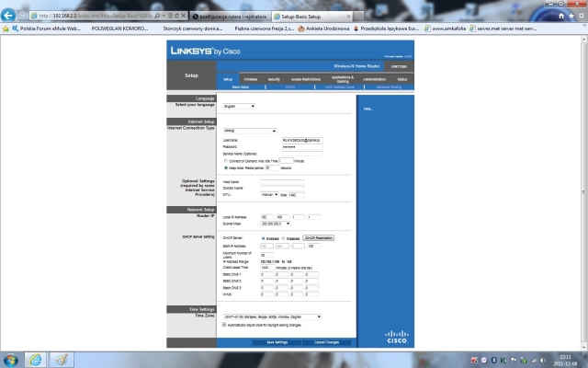The height and width of the screenshot is (368, 588).
Task: Open the browser Home icon
Action: (x=561, y=16)
